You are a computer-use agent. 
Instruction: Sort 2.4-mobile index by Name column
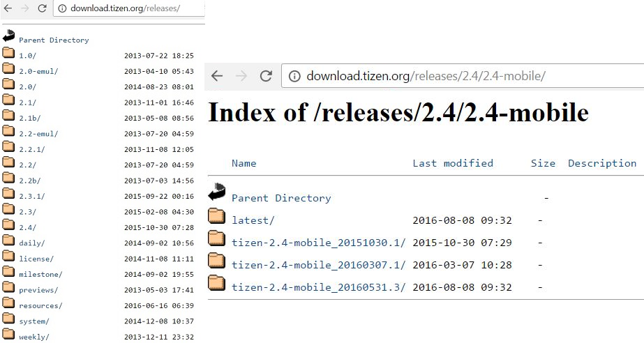click(244, 163)
